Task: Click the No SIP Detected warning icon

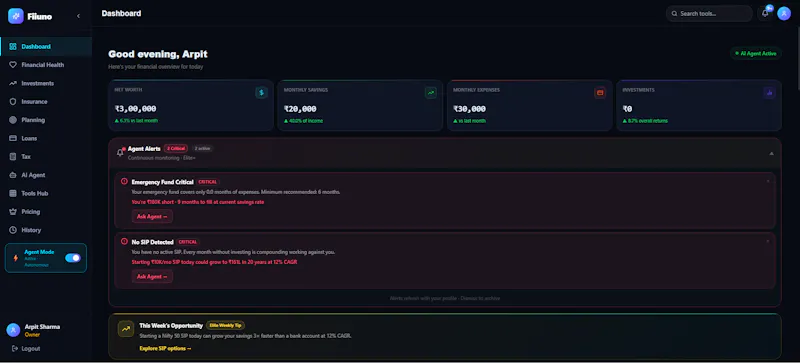Action: [x=124, y=241]
